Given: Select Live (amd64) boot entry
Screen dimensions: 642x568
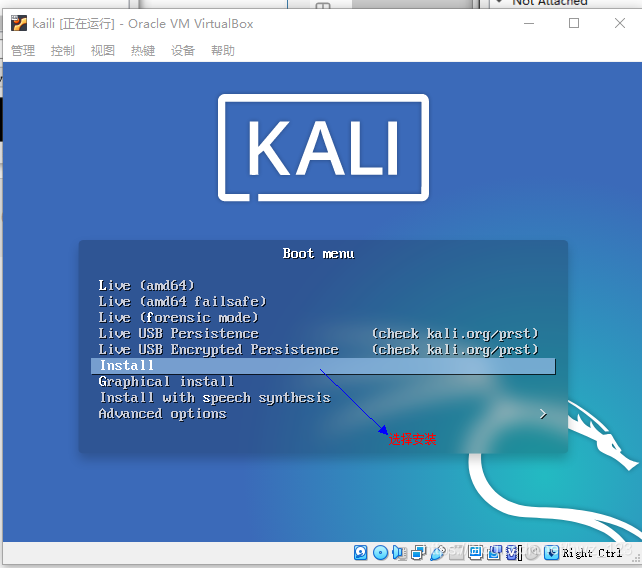Looking at the screenshot, I should coord(146,285).
